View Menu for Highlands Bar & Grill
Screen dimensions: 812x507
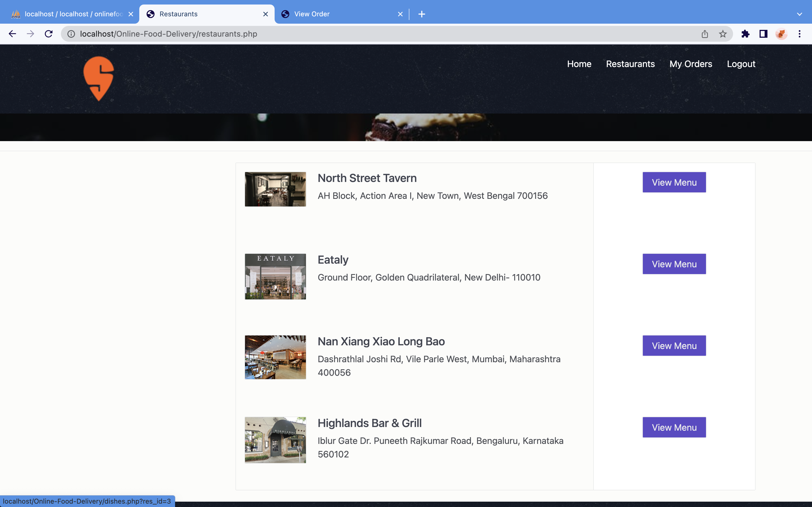coord(674,428)
